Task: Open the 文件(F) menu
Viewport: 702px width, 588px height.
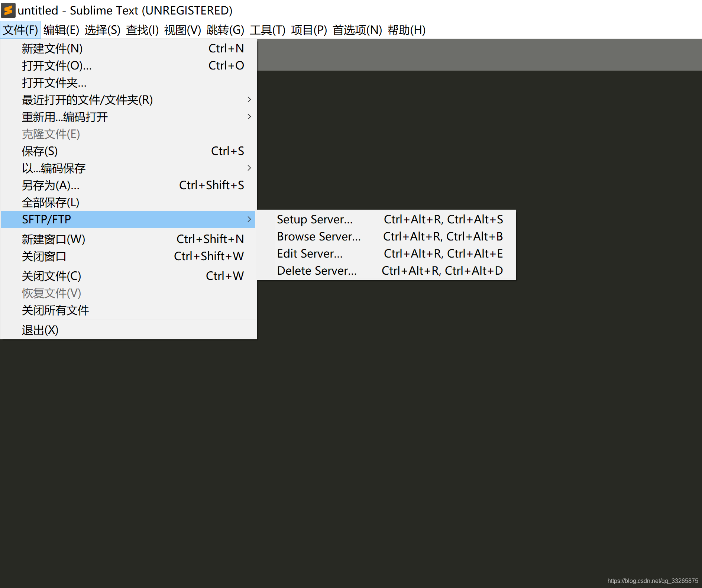Action: 20,30
